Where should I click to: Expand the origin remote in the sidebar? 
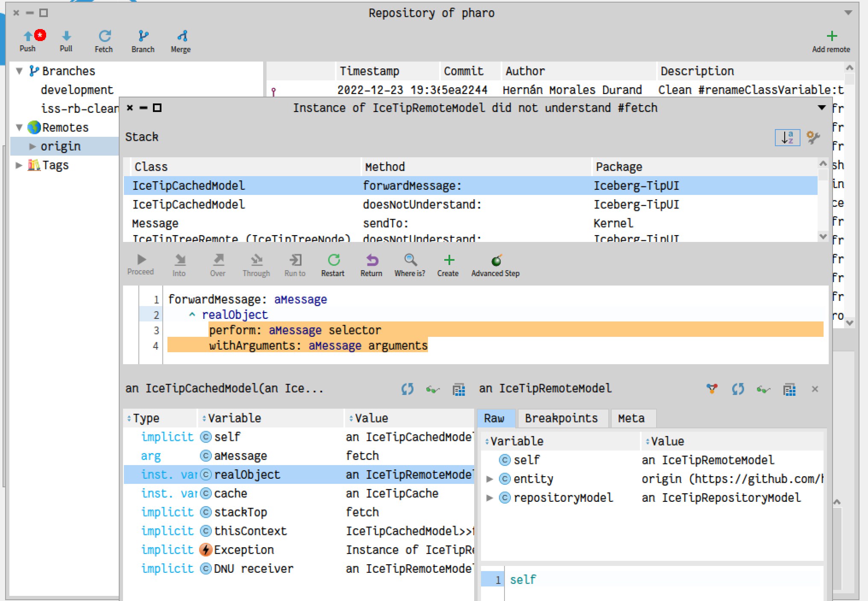pyautogui.click(x=33, y=146)
